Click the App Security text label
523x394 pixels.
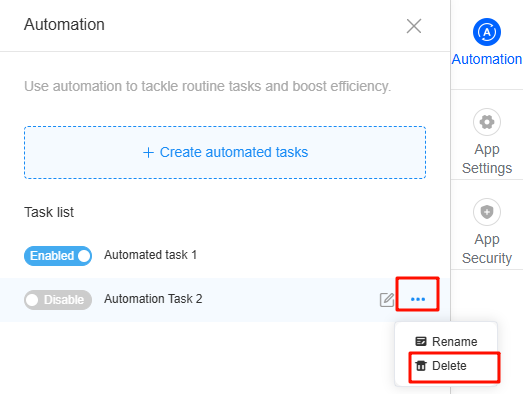pos(487,249)
